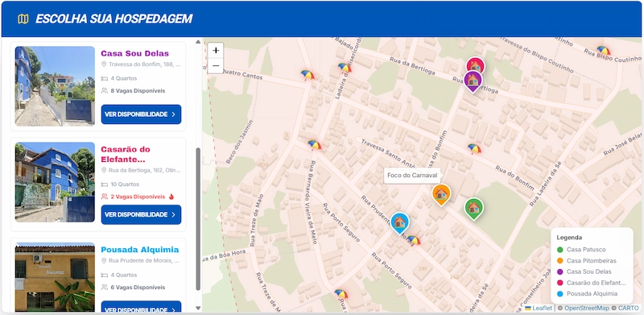Screen dimensions: 644x315
Task: Click the green Casa Patusco legend dot
Action: tap(559, 250)
